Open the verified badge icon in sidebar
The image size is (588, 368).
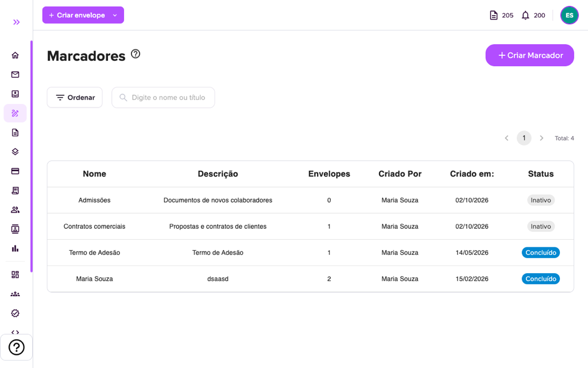pyautogui.click(x=15, y=313)
